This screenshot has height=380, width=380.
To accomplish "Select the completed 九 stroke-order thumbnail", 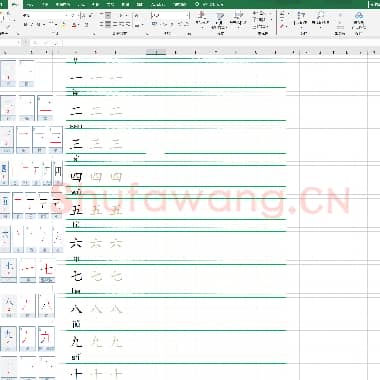I will pos(46,339).
